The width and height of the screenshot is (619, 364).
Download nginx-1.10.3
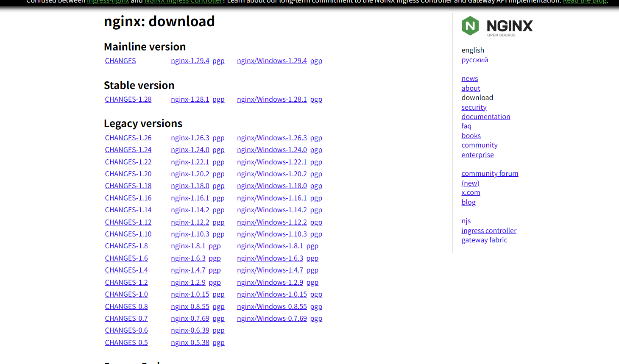point(190,234)
